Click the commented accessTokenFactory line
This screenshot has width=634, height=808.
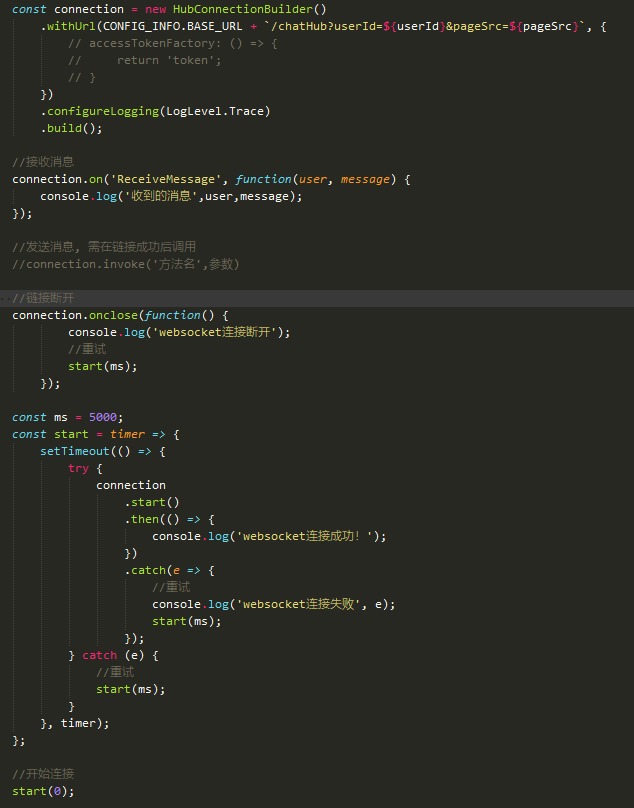[173, 43]
